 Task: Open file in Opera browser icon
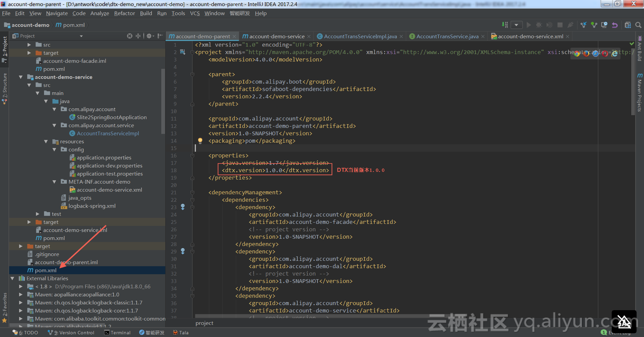[x=605, y=54]
